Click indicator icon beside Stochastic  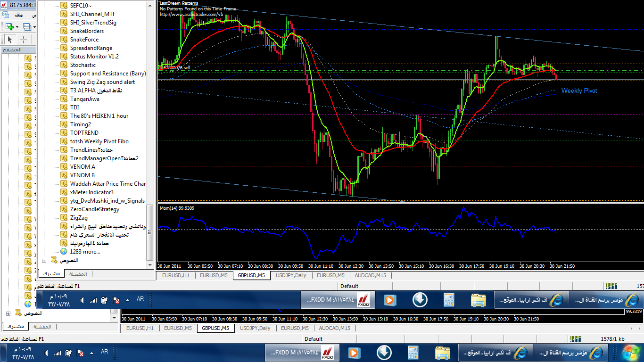click(x=64, y=65)
